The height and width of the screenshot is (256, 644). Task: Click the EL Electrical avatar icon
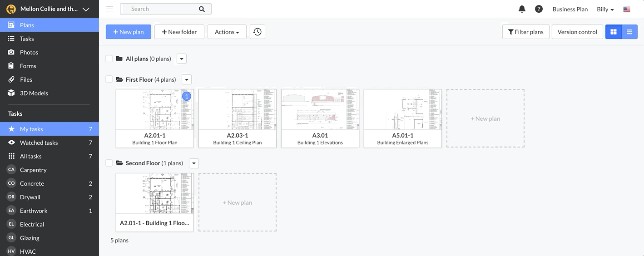tap(11, 224)
